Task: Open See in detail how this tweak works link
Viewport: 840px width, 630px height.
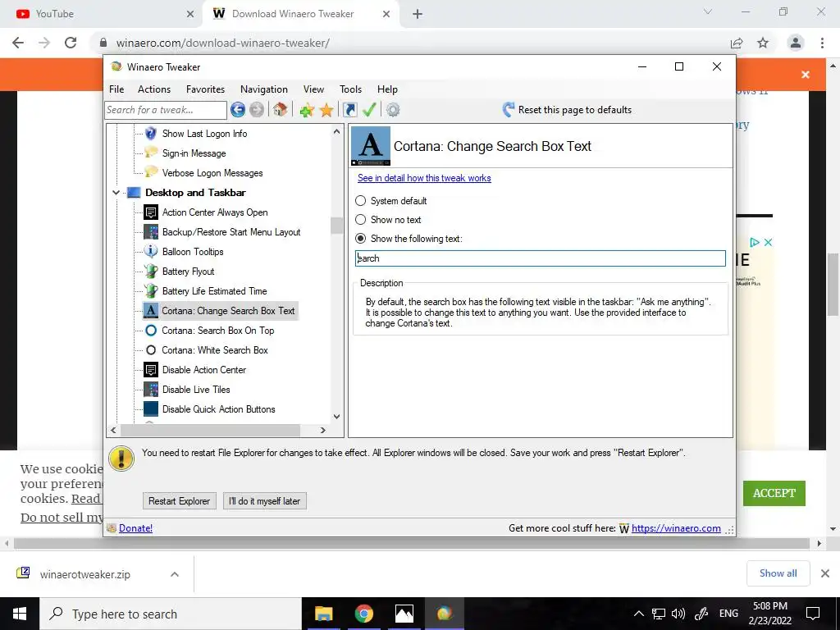Action: (x=424, y=178)
